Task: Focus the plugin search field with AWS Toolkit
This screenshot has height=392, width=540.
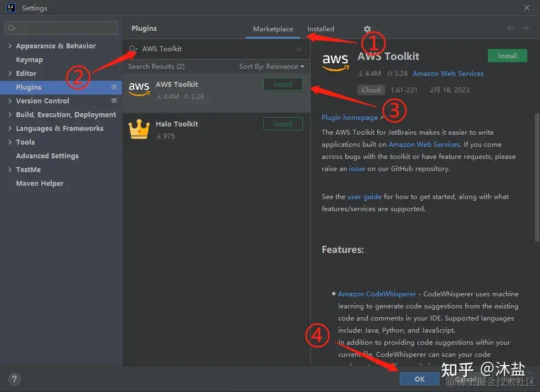Action: tap(216, 49)
